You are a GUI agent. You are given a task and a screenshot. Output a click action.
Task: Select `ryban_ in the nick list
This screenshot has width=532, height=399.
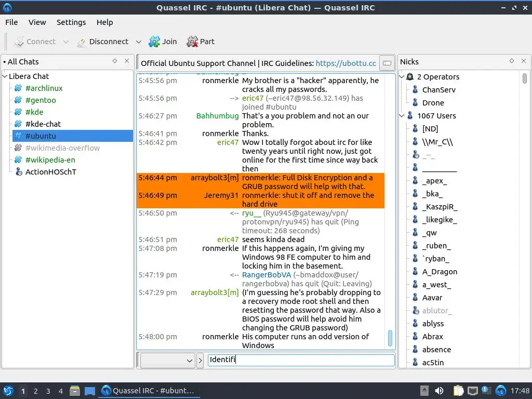point(436,259)
